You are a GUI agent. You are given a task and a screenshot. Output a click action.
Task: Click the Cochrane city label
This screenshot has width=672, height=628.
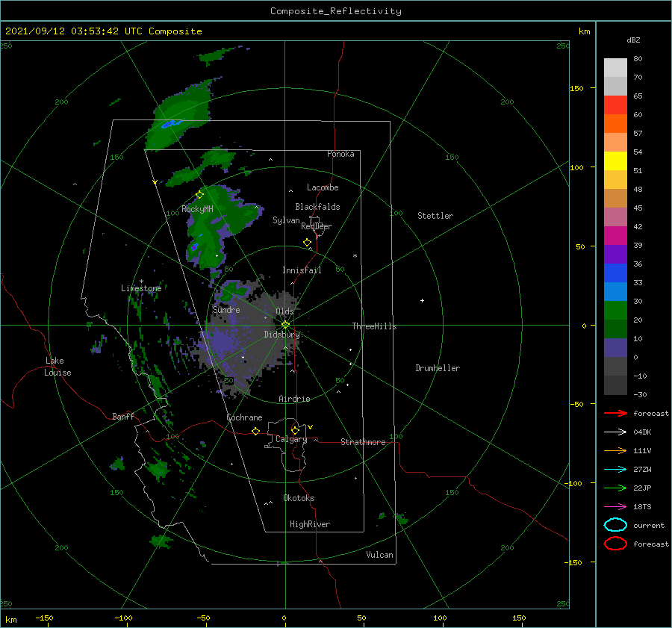[244, 417]
